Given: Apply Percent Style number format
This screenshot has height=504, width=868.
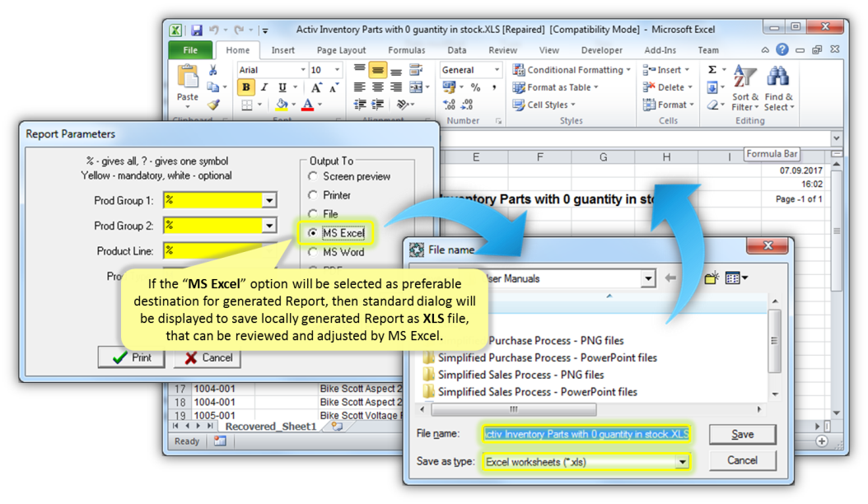Looking at the screenshot, I should click(475, 87).
